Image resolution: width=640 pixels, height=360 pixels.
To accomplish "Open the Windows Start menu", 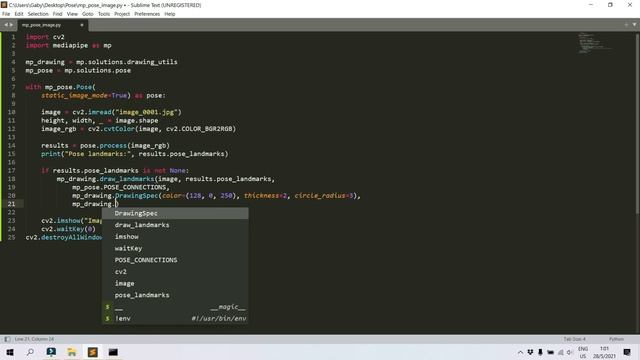I will [x=10, y=352].
